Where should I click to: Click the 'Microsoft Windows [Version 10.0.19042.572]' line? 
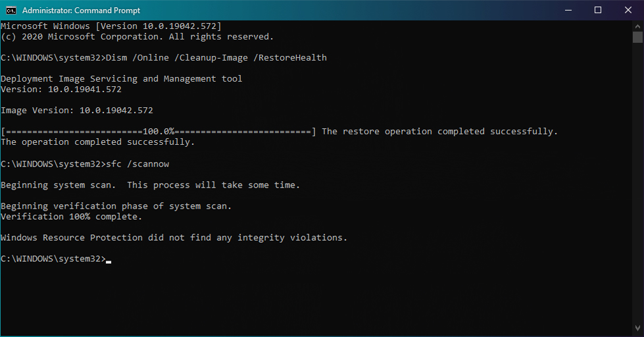click(111, 26)
